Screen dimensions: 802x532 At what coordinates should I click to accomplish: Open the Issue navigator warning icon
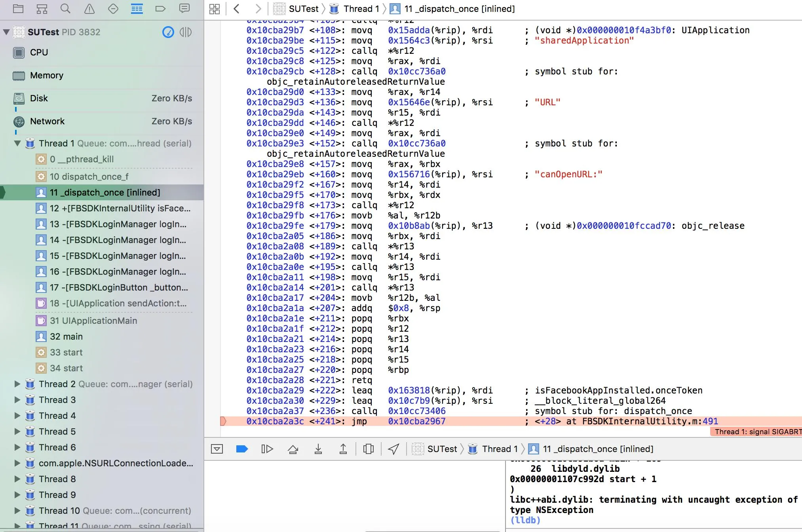pos(89,9)
